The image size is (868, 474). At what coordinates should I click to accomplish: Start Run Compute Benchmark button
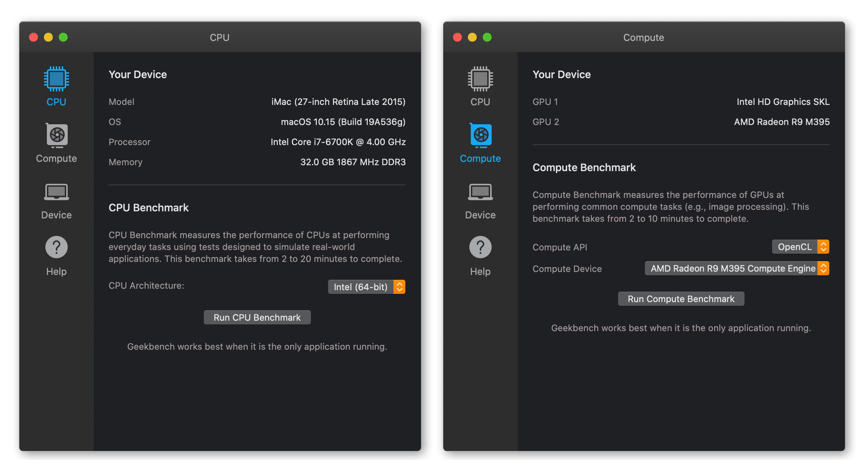tap(681, 299)
